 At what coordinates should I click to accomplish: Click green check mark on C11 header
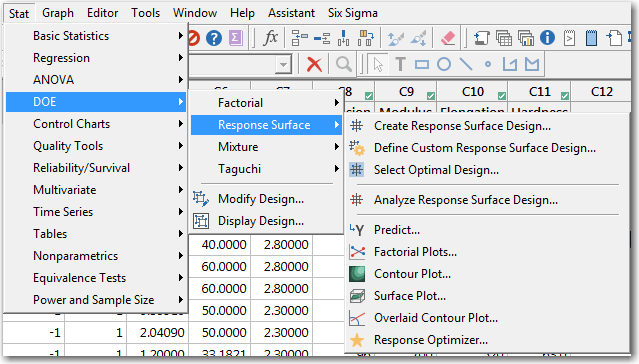pyautogui.click(x=565, y=96)
